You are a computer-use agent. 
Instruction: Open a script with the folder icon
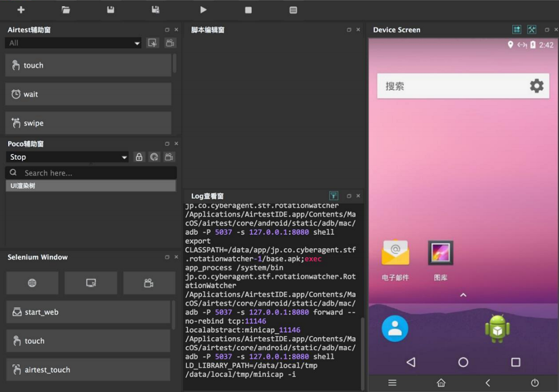[x=66, y=10]
